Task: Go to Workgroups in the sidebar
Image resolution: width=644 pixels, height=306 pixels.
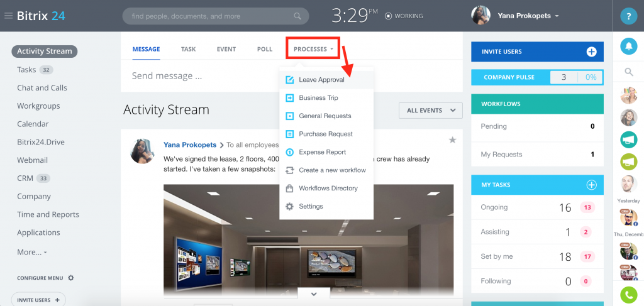Action: (38, 106)
